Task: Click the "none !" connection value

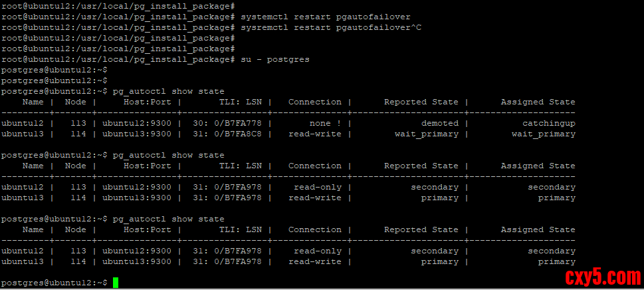Action: [x=325, y=123]
